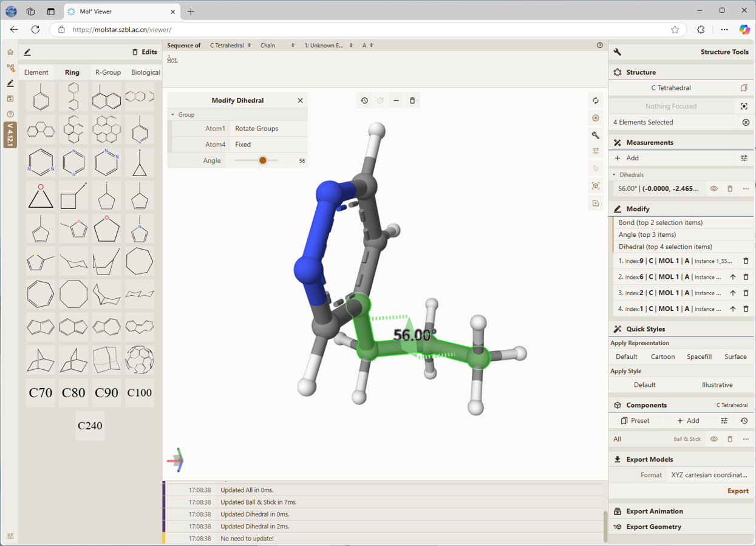Insert the C70 fullerene template
The image size is (756, 546).
41,393
